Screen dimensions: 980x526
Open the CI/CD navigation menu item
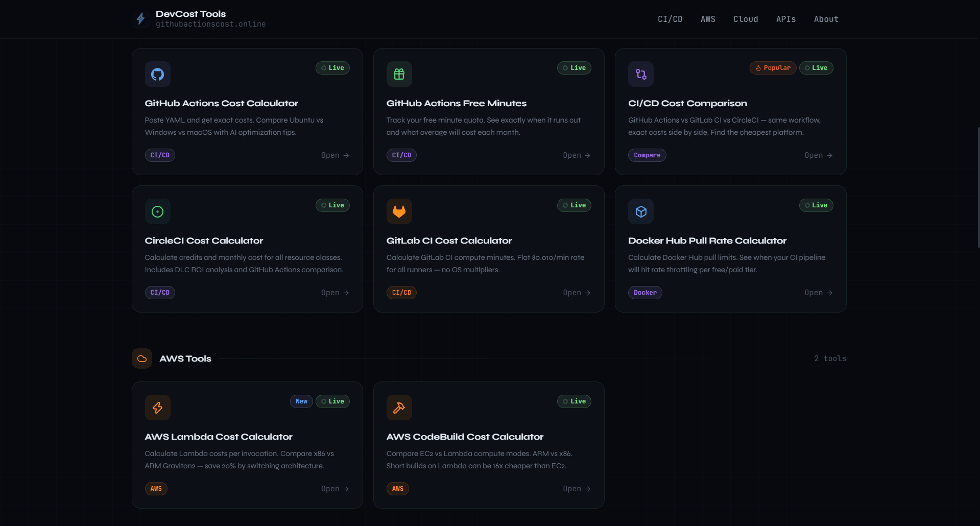(670, 19)
